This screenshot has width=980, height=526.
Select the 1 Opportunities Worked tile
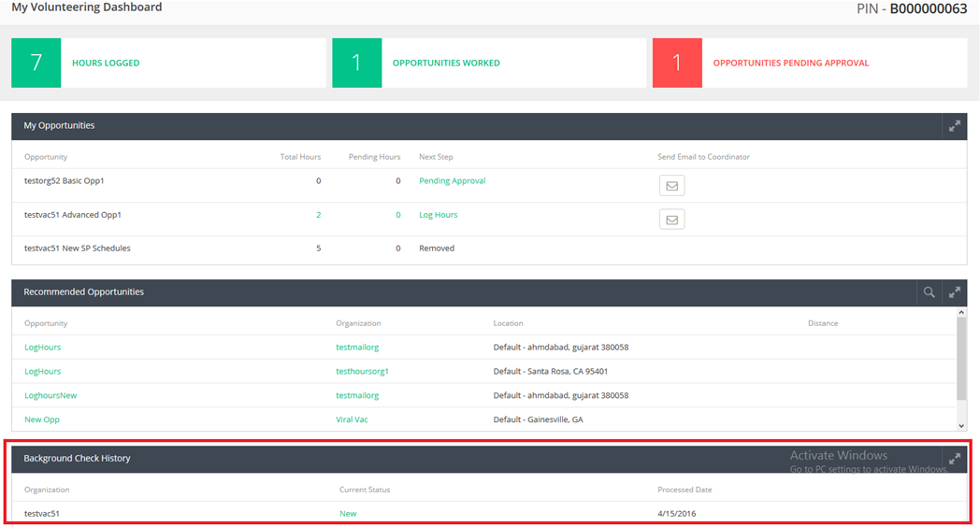[x=489, y=63]
